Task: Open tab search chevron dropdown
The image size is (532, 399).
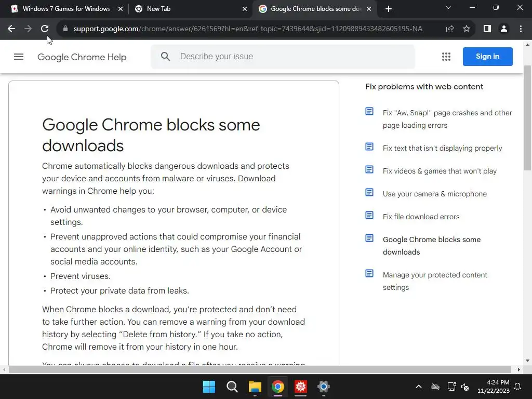Action: pyautogui.click(x=448, y=7)
